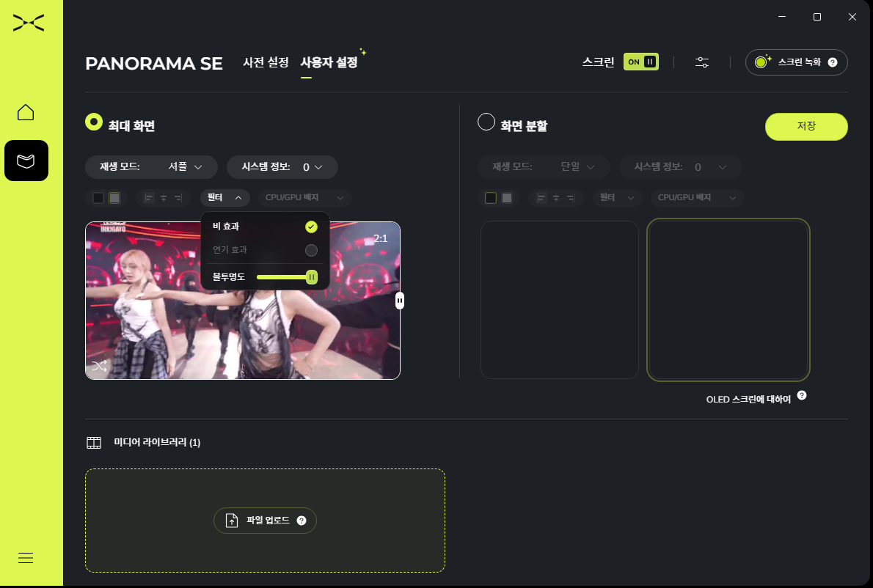The image size is (873, 588).
Task: Open the sliders settings icon in header
Action: tap(702, 62)
